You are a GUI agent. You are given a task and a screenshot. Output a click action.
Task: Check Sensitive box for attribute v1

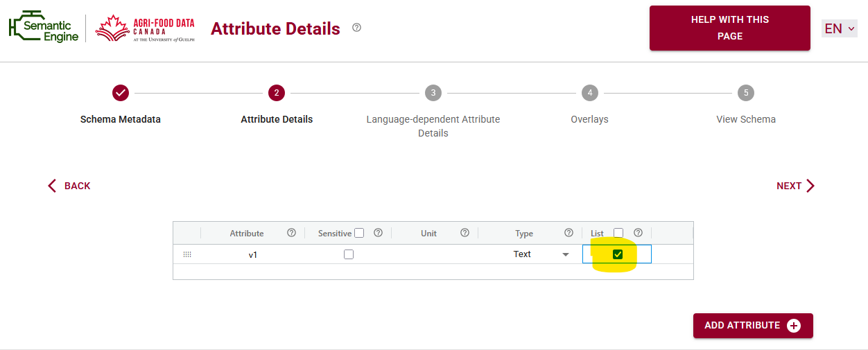tap(349, 254)
